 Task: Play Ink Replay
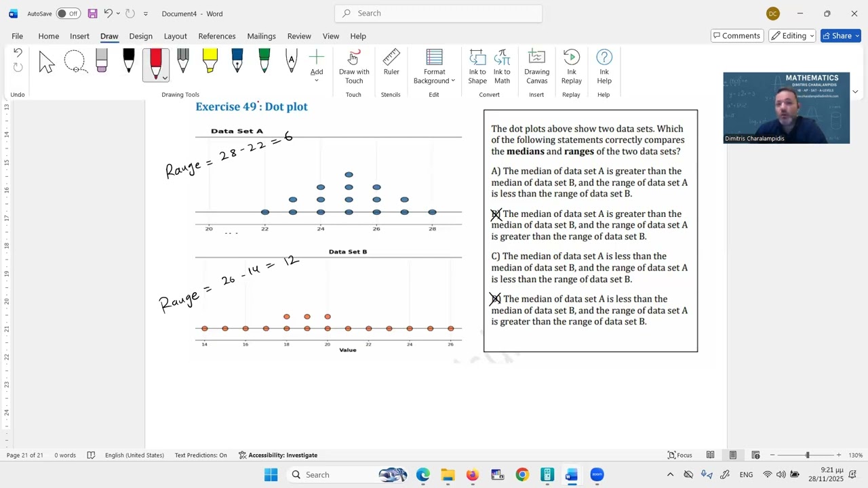tap(572, 66)
